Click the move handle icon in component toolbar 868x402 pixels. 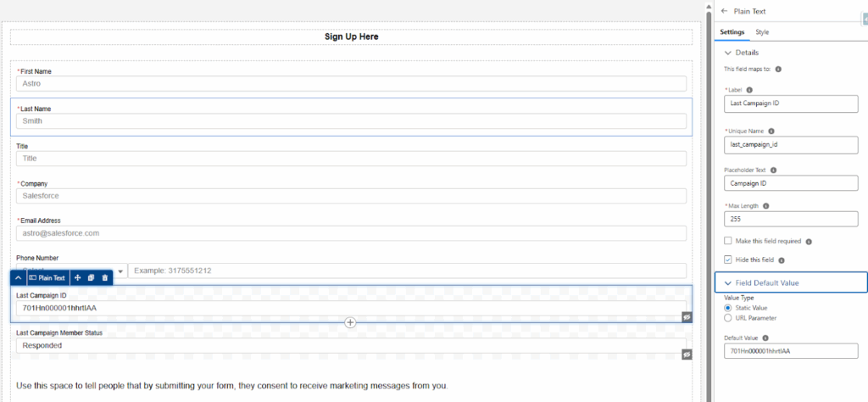pyautogui.click(x=77, y=277)
